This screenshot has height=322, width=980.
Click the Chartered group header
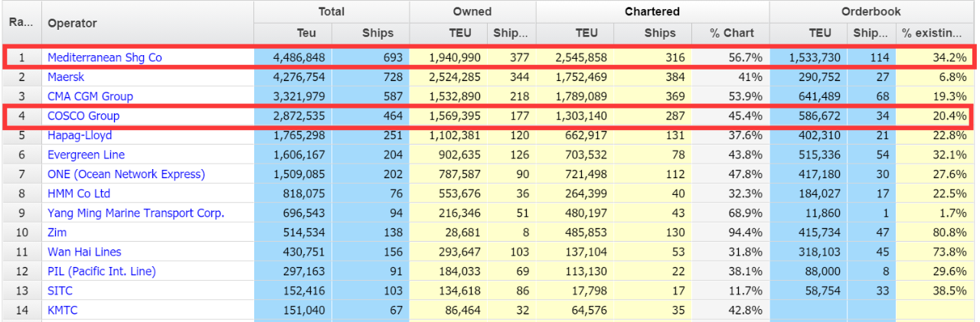click(x=652, y=12)
